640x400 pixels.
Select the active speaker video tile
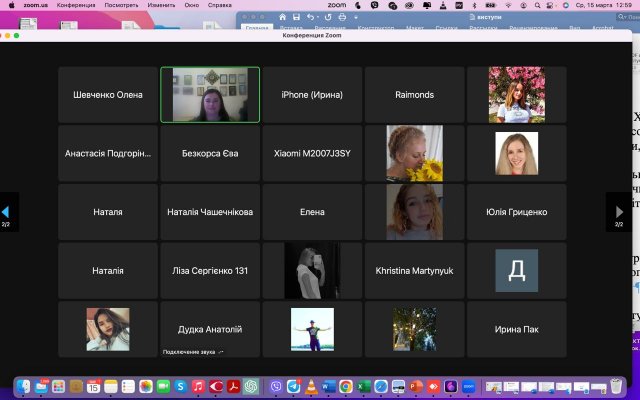(x=210, y=95)
